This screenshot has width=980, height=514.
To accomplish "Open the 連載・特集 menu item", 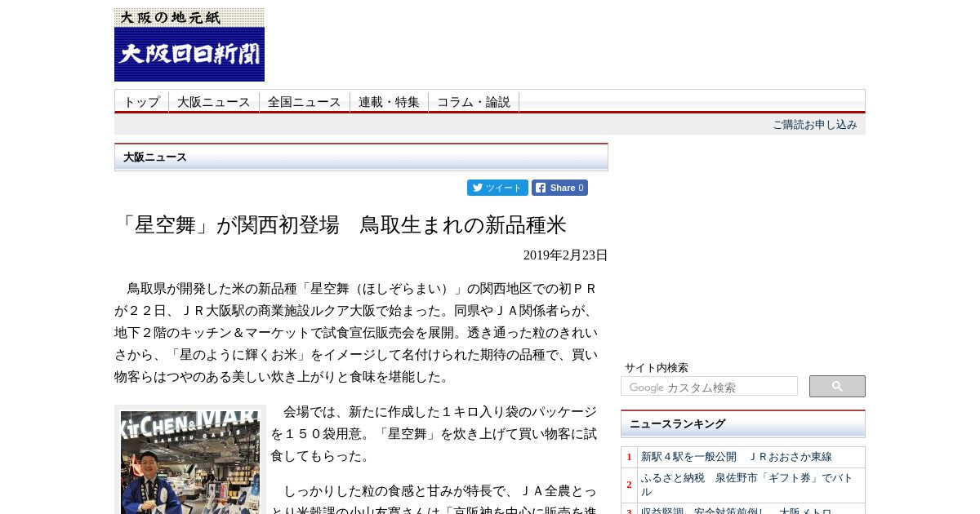I will (390, 102).
